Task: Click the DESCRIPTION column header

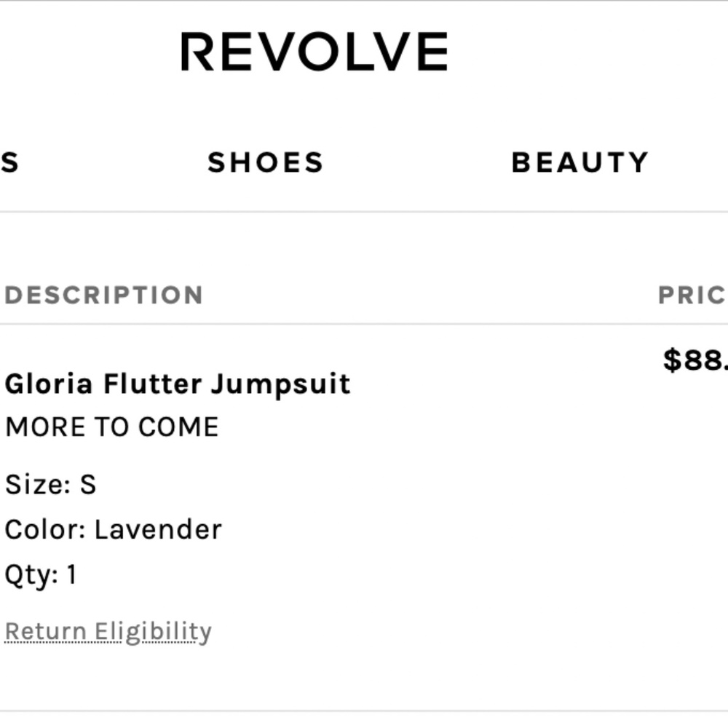Action: click(103, 294)
